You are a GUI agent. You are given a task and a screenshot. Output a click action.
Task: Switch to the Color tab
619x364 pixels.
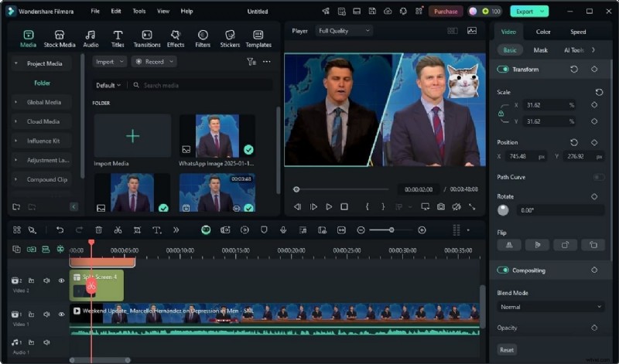click(x=543, y=32)
